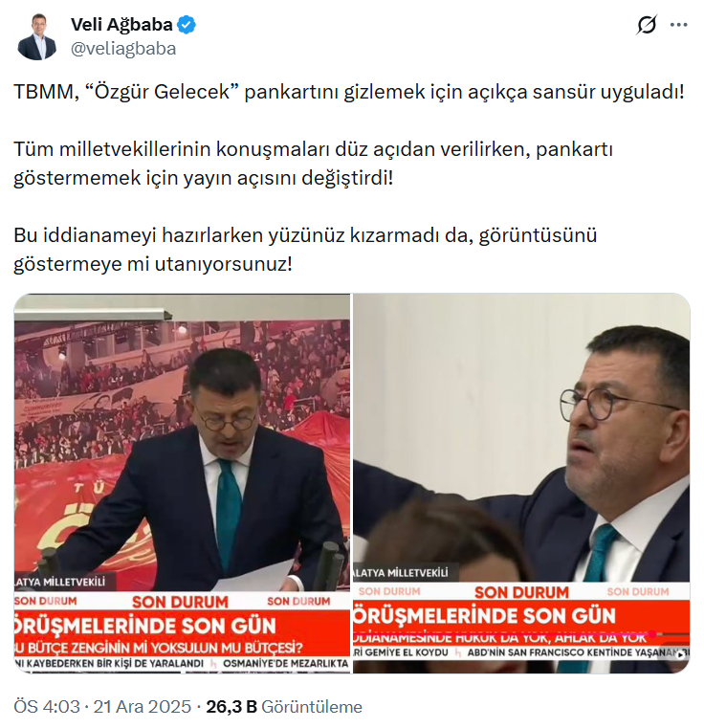Click the "26,3 B" views count

231,707
